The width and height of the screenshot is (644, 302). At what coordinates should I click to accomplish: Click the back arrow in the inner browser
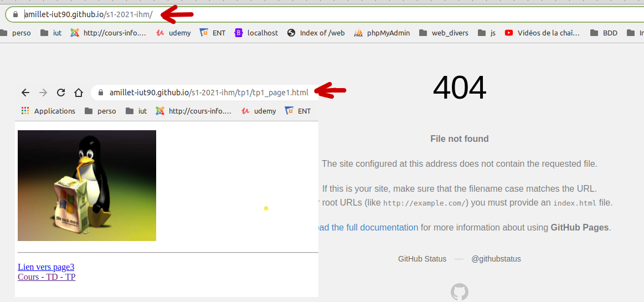tap(25, 93)
